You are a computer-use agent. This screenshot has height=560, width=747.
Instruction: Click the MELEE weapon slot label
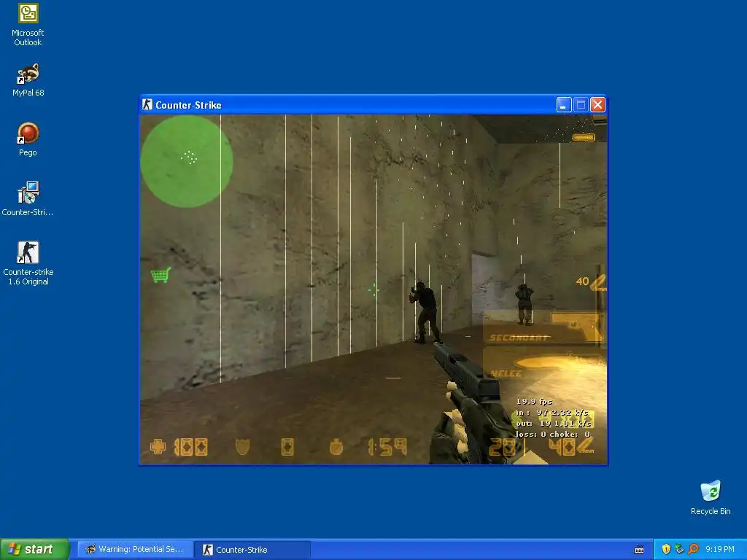506,373
